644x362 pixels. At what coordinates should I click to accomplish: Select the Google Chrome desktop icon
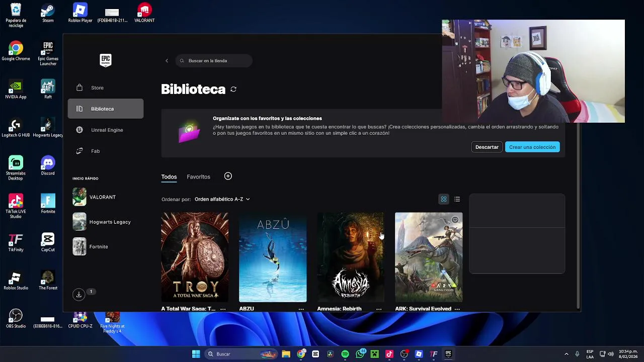pyautogui.click(x=16, y=52)
